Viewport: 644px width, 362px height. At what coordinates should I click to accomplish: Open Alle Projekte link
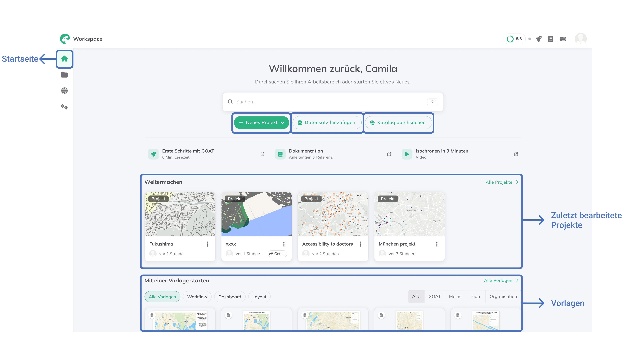tap(502, 182)
